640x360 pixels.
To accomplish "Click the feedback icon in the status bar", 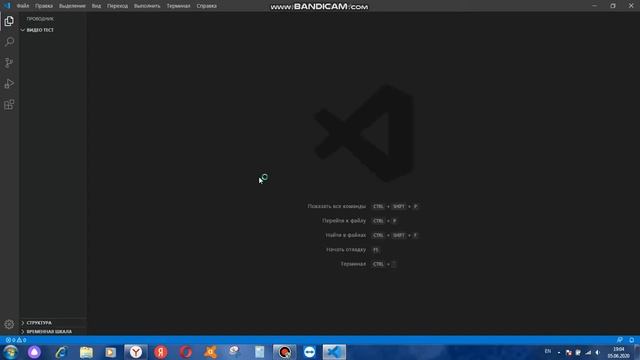I will 620,340.
